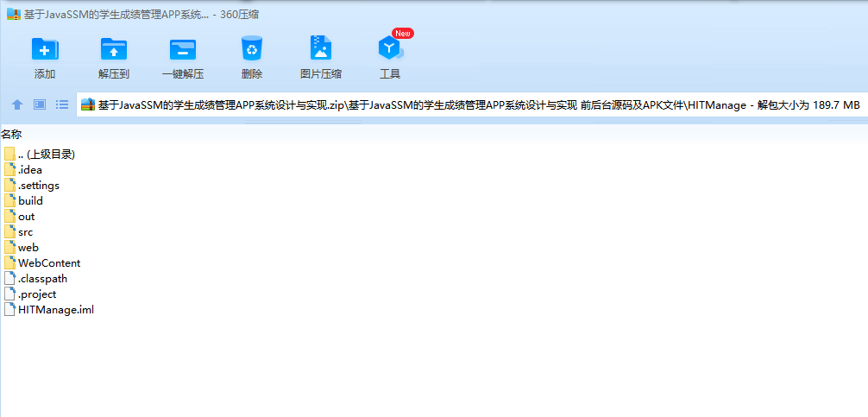Click the HITManage.iml file icon
The width and height of the screenshot is (868, 417).
pos(10,309)
